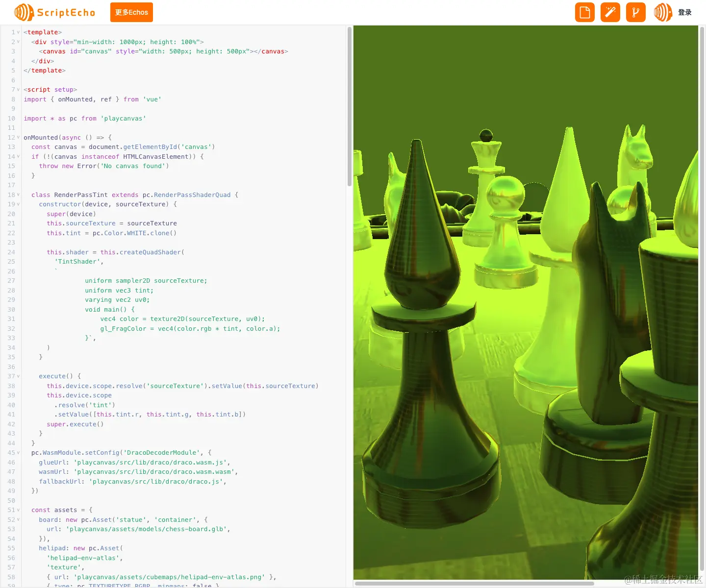
Task: Click the code editor vertical scrollbar
Action: 349,107
